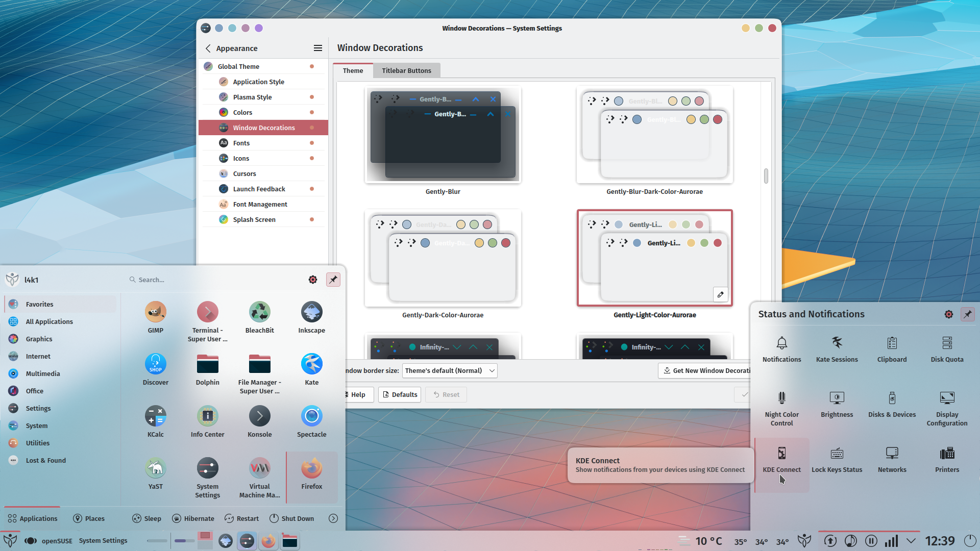Open Disks & Devices applet
Screen dimensions: 980x551
892,405
